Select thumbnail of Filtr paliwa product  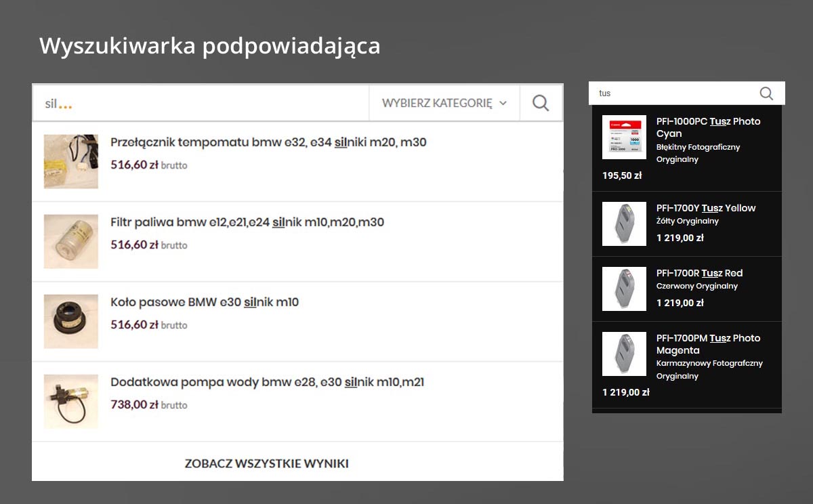tap(71, 241)
